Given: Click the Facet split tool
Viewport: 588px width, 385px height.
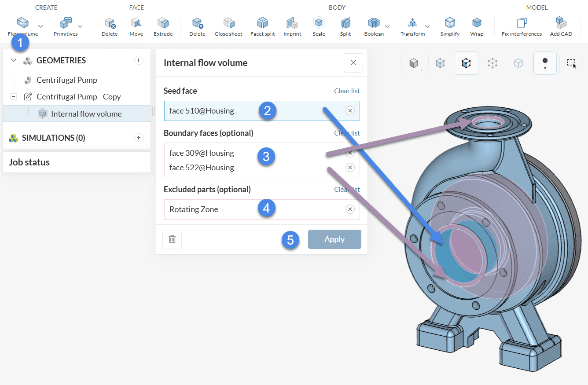Looking at the screenshot, I should pos(262,27).
